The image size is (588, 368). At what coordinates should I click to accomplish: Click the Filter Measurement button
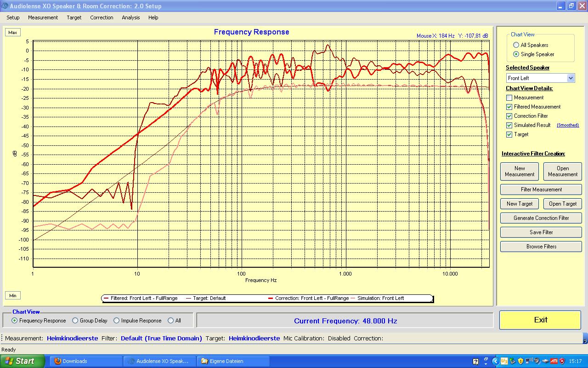[x=541, y=190]
